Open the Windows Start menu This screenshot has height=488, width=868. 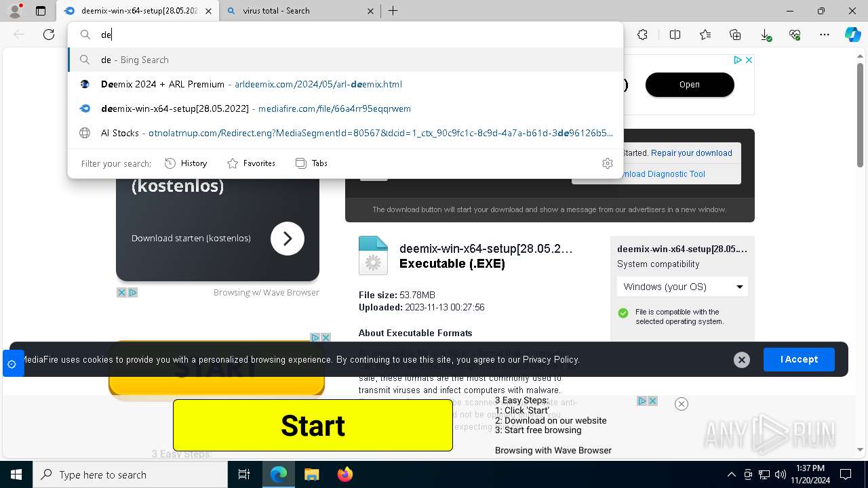tap(16, 474)
